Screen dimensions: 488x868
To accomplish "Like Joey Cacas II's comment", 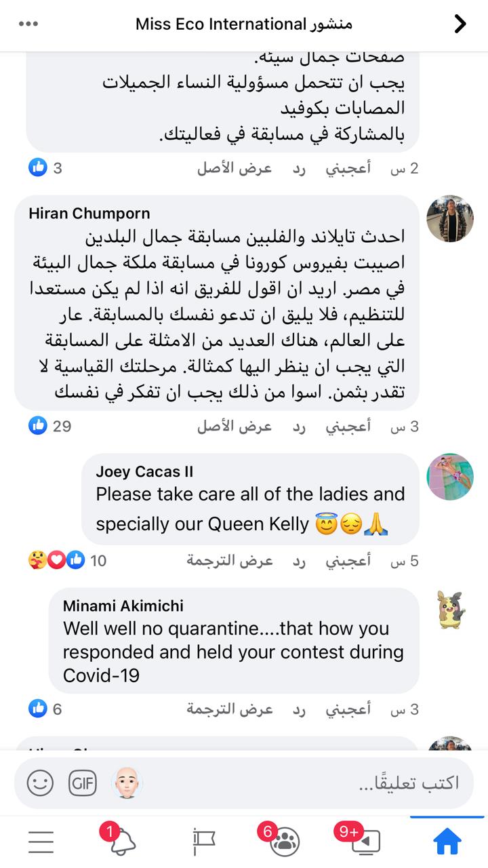I will coord(348,561).
